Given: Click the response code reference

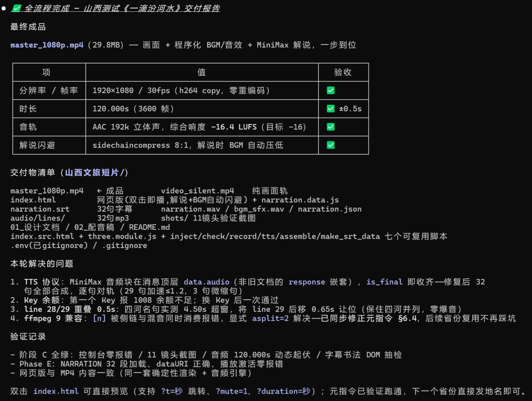Looking at the screenshot, I should coord(307,282).
